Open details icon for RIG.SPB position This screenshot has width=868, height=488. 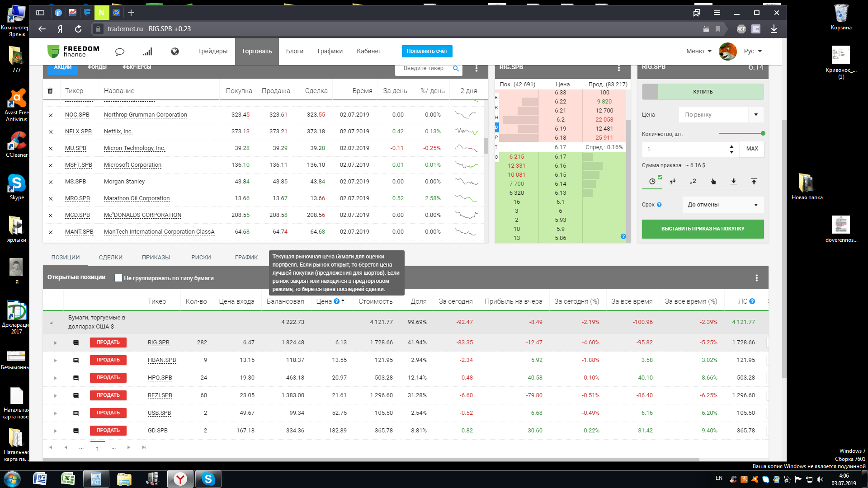coord(76,343)
